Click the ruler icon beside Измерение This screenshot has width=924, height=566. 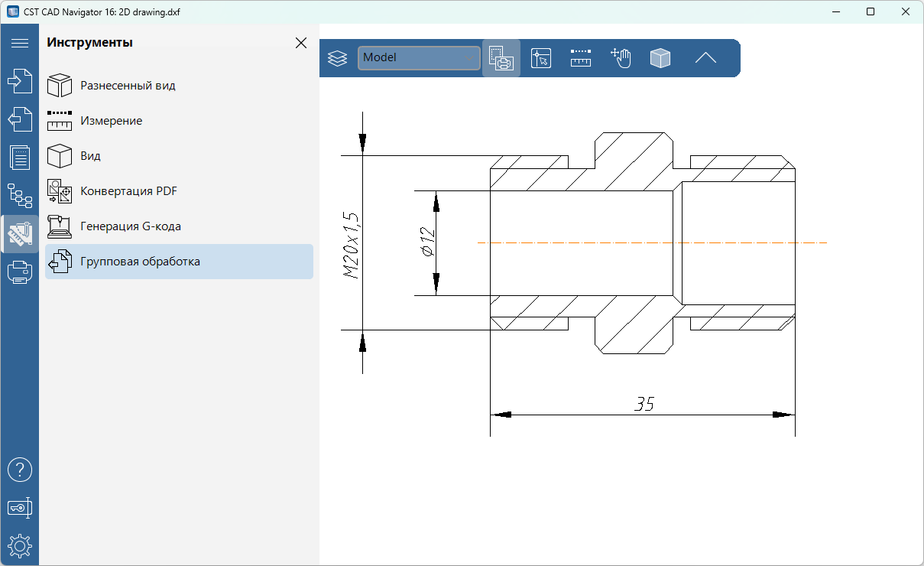(x=60, y=121)
